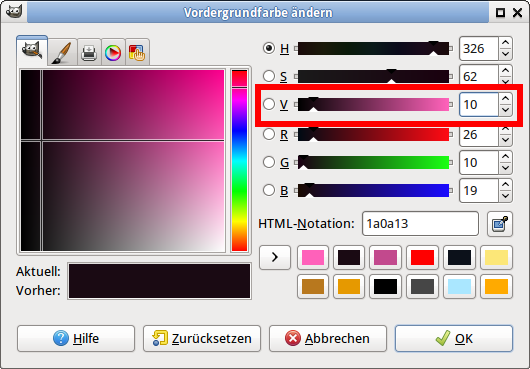The image size is (530, 369).
Task: Select the GIMP color selector tab
Action: (x=32, y=51)
